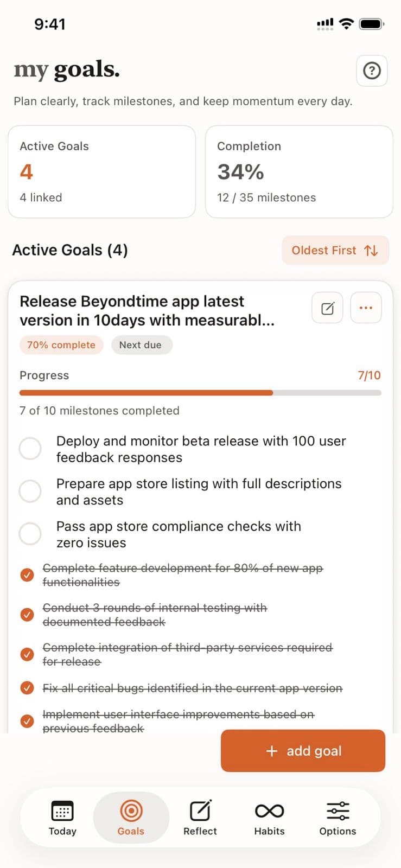Click the sort arrows next to Oldest First
This screenshot has height=868, width=401.
tap(371, 250)
